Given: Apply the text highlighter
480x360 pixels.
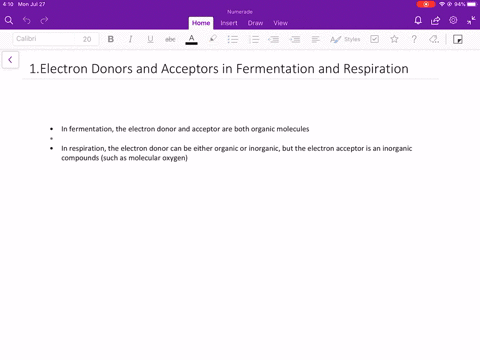Looking at the screenshot, I should click(212, 39).
